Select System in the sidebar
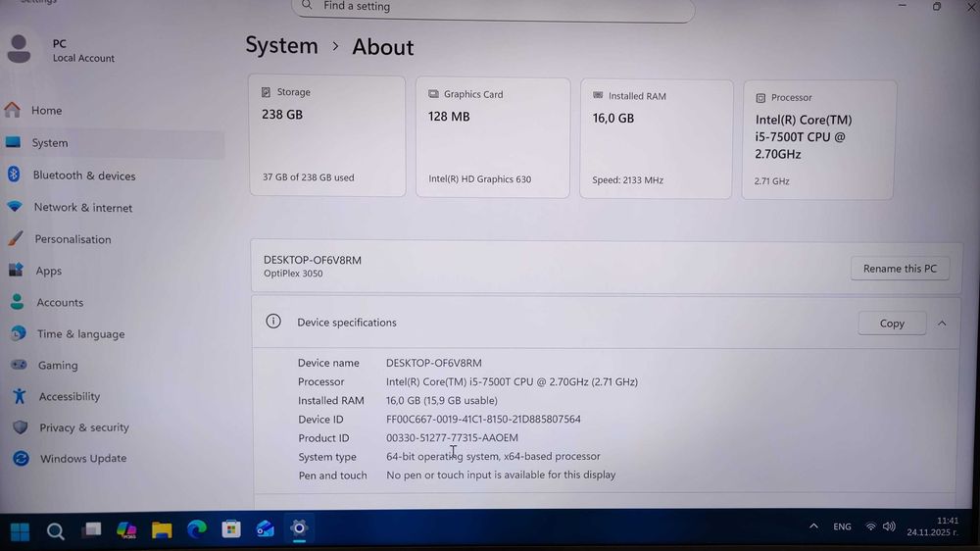Screen dimensions: 980x551 pyautogui.click(x=113, y=143)
